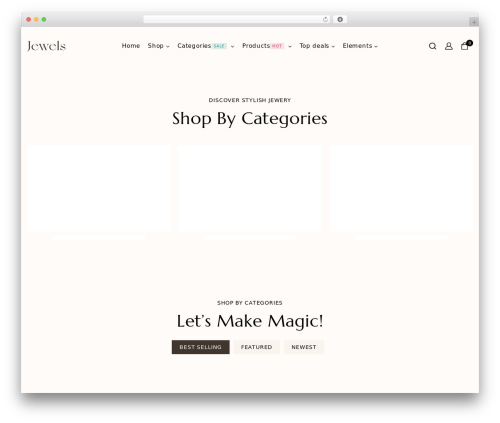Expand the Products dropdown menu
The image size is (500, 423).
click(x=267, y=46)
